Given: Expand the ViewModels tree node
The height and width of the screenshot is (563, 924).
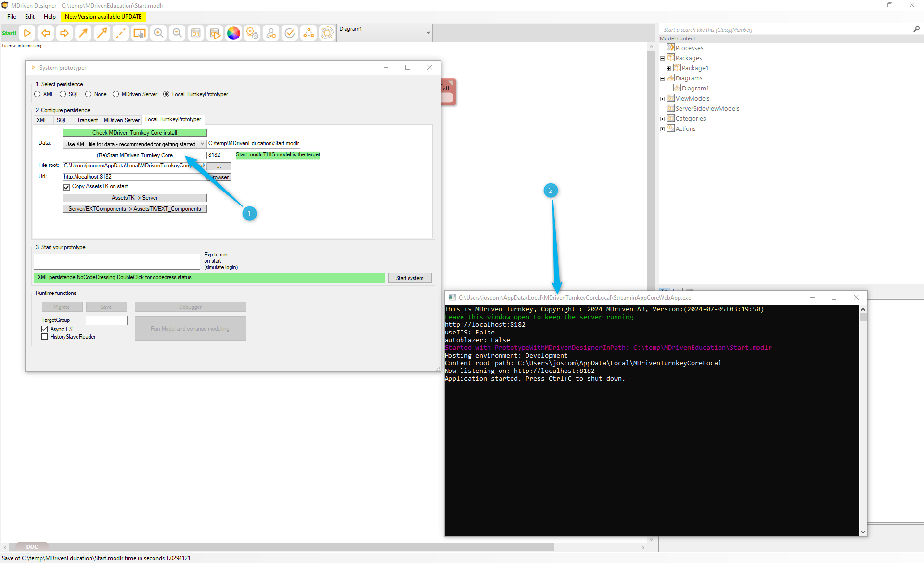Looking at the screenshot, I should 662,99.
